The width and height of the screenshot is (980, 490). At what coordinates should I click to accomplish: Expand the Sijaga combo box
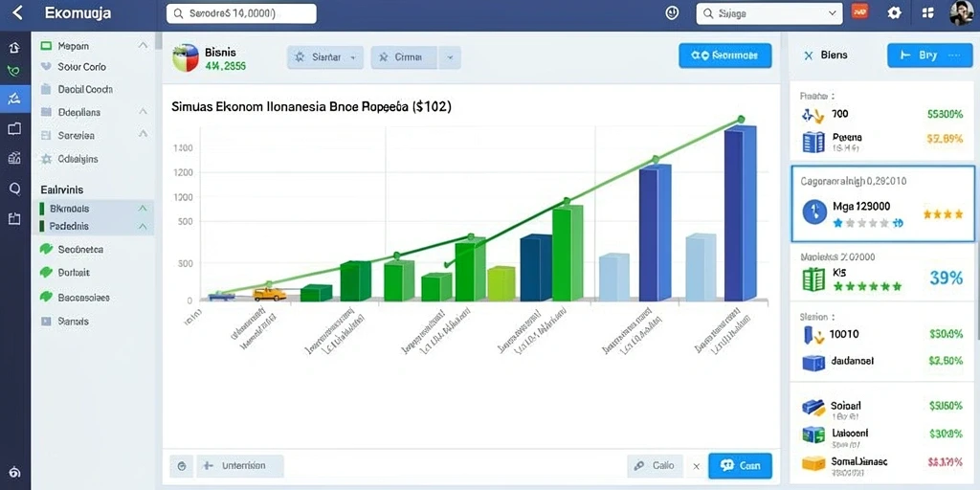point(769,13)
